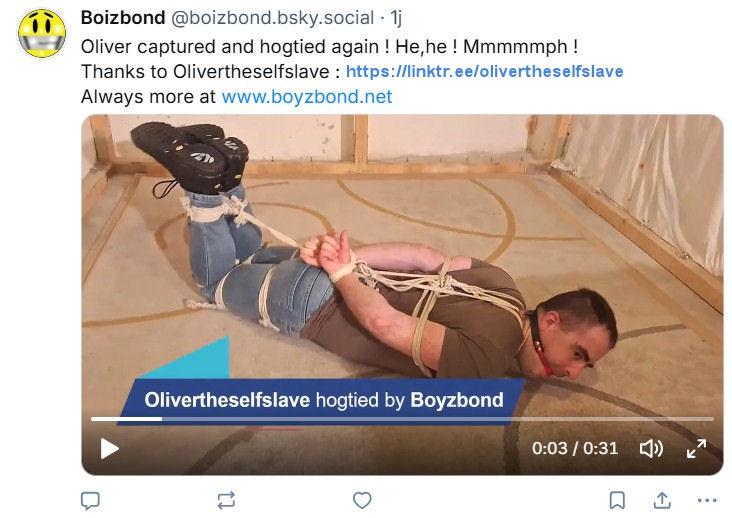Open the 1j post timestamp
732x518 pixels.
click(x=396, y=18)
